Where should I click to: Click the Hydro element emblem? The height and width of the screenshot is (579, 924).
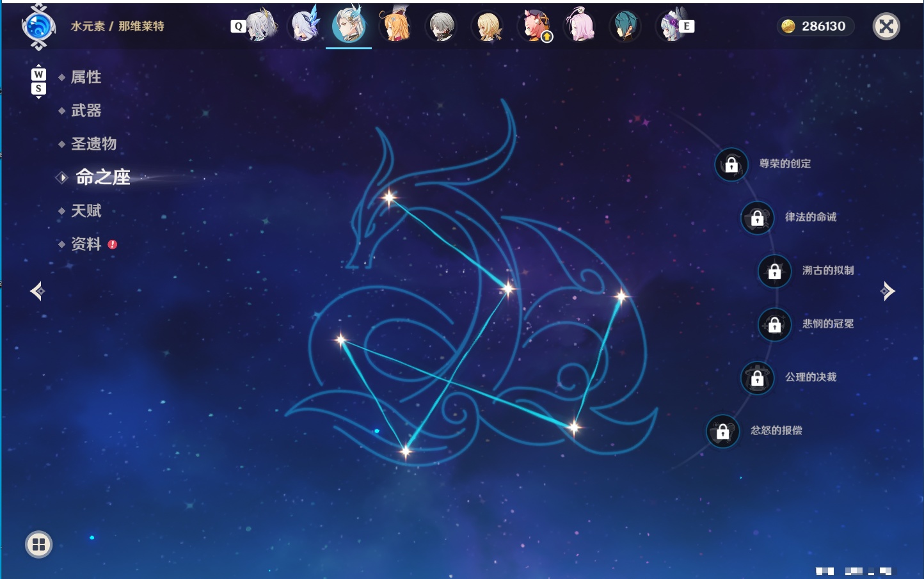pyautogui.click(x=38, y=27)
